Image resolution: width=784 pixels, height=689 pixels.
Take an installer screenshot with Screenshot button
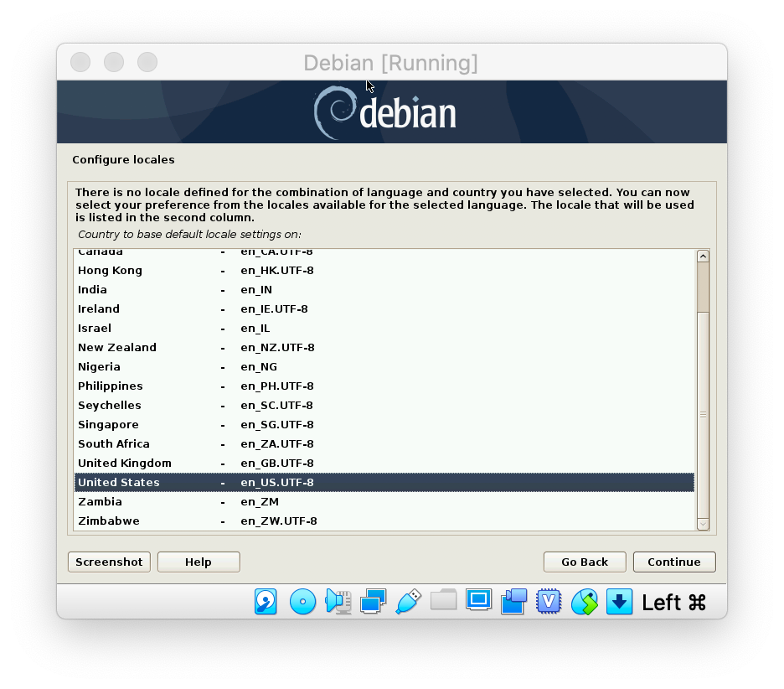click(109, 562)
